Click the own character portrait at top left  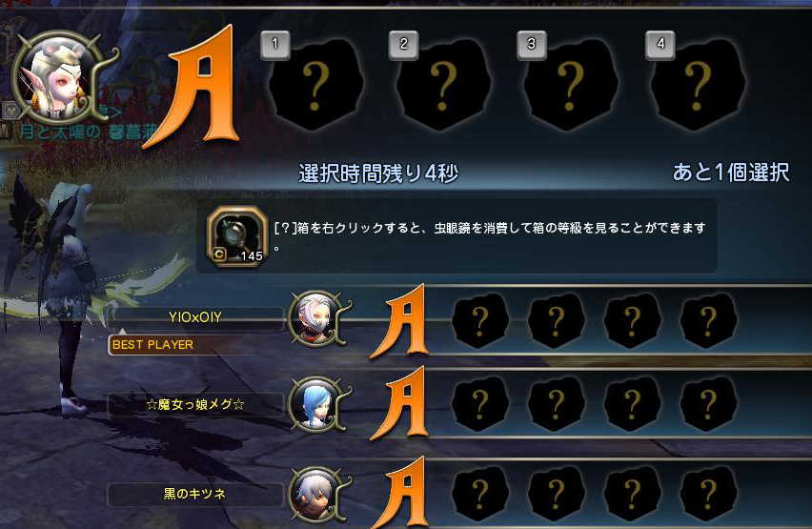pos(58,78)
